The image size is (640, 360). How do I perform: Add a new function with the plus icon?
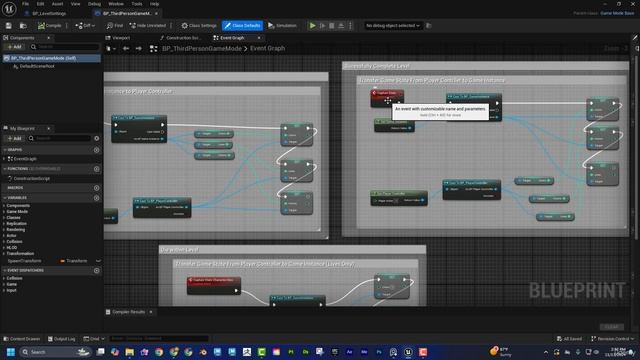(x=97, y=169)
